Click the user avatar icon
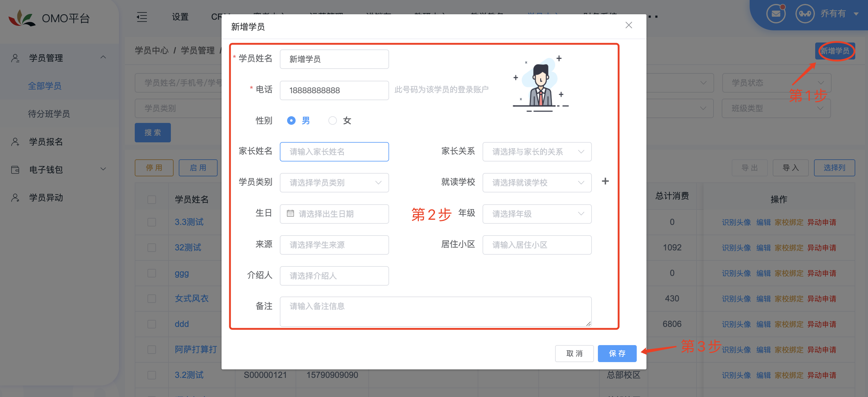The height and width of the screenshot is (397, 868). coord(805,14)
